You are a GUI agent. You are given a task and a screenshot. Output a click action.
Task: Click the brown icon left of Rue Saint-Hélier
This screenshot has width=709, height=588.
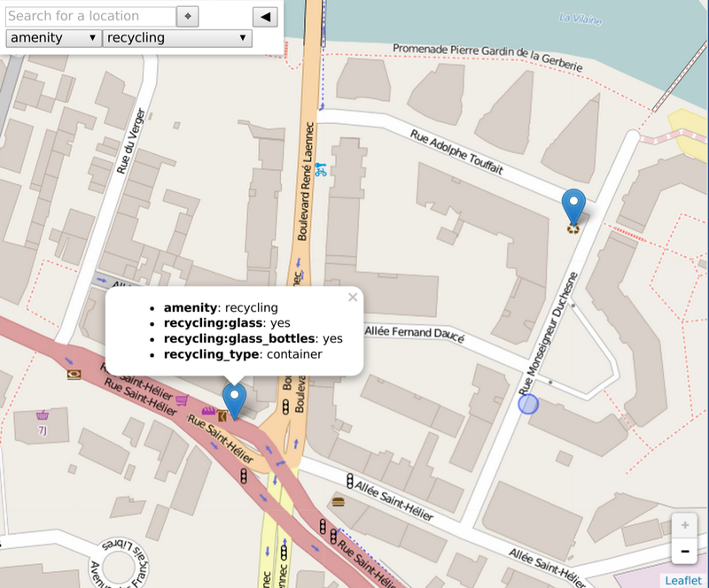click(x=74, y=374)
